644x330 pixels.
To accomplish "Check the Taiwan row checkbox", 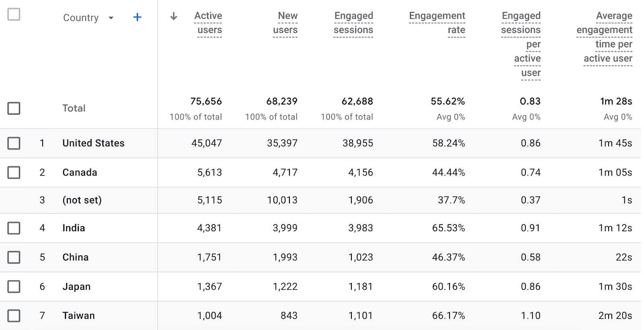I will point(14,316).
